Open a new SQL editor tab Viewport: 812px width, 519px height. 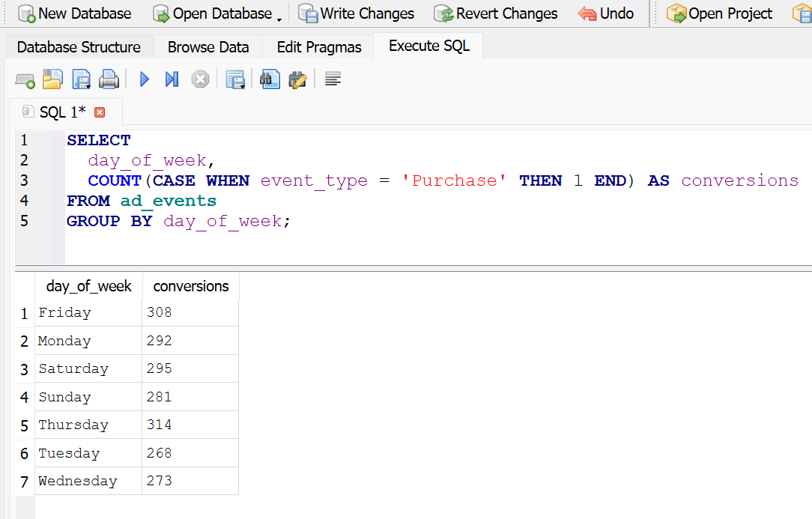click(x=25, y=79)
